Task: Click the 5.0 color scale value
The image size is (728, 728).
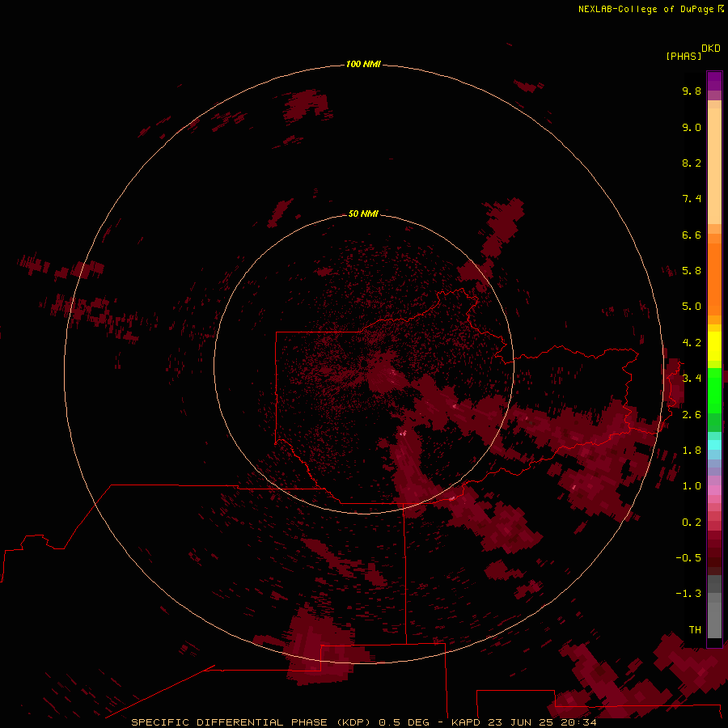Action: pos(692,307)
